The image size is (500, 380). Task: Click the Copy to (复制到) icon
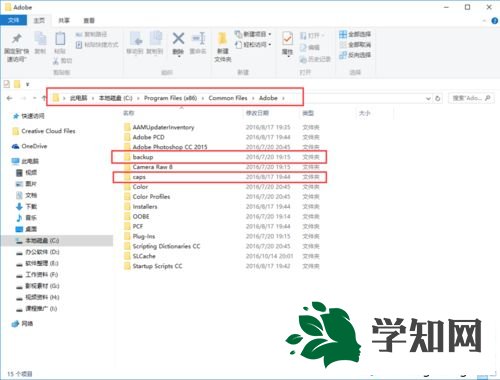pyautogui.click(x=155, y=39)
